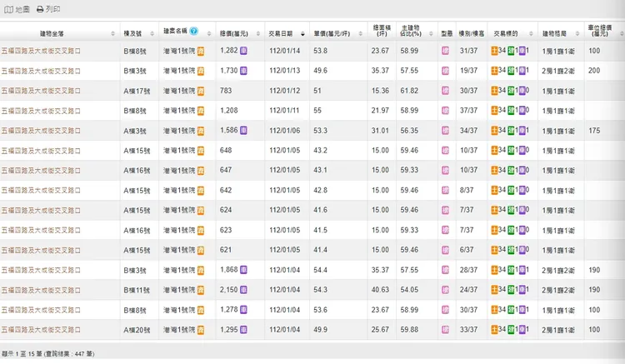This screenshot has height=364, width=625.
Task: Click purple parking icon beside price 1,278
Action: click(243, 309)
